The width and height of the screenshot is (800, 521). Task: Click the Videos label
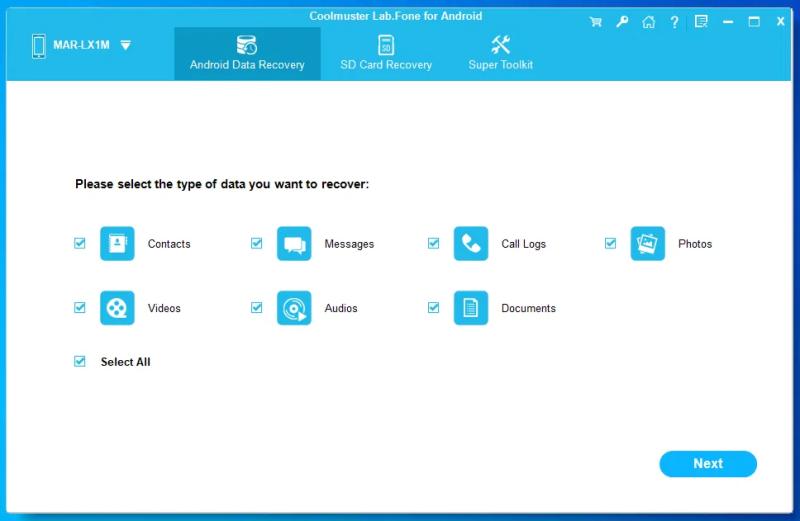164,308
